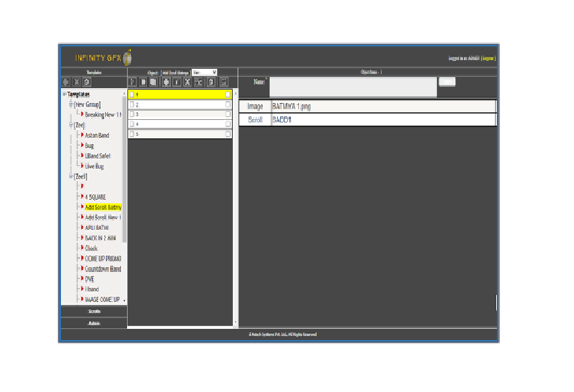Open the dropdown beside Add Scroll Batmya
Viewport: 574px width, 392px height.
click(204, 72)
